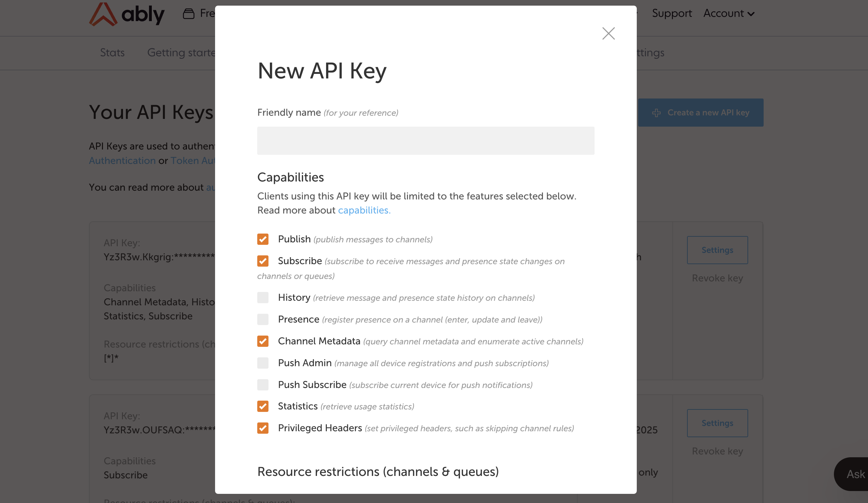Click the package icon in top navigation
Screen dimensions: 868x503
tap(189, 14)
